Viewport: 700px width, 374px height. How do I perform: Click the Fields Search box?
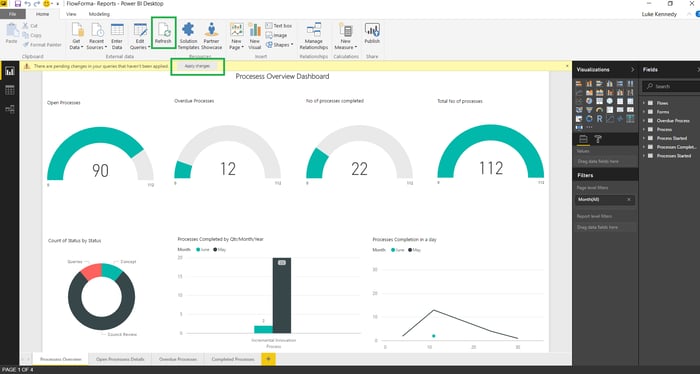point(671,86)
